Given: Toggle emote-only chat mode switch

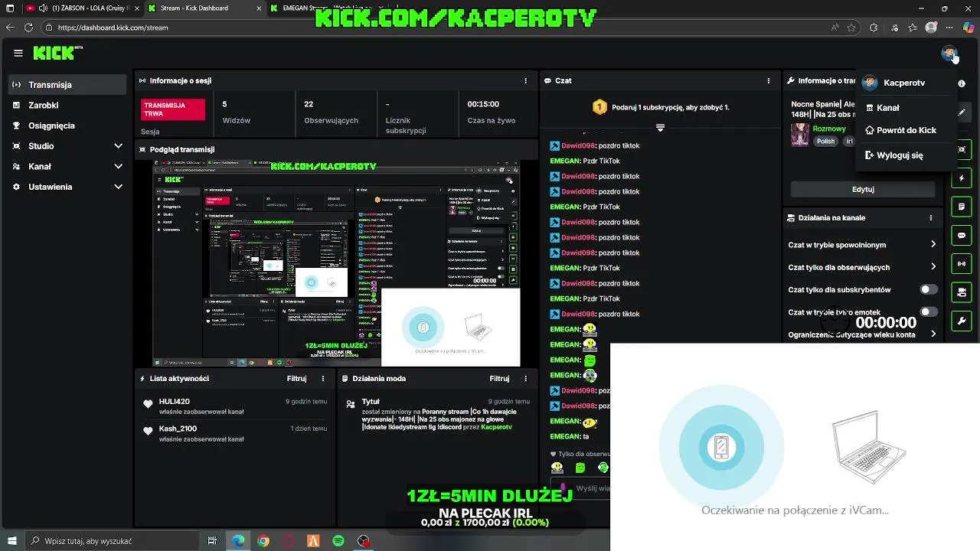Looking at the screenshot, I should click(x=929, y=311).
